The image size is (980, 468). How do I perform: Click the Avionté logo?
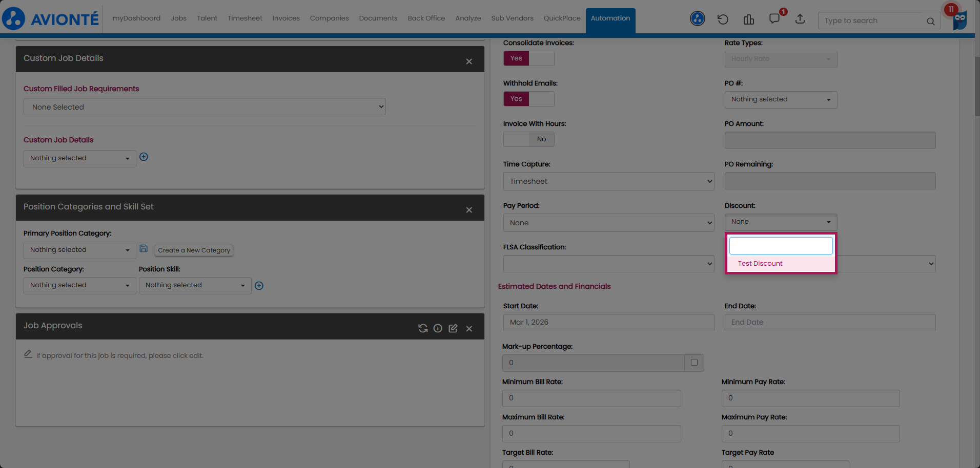50,18
